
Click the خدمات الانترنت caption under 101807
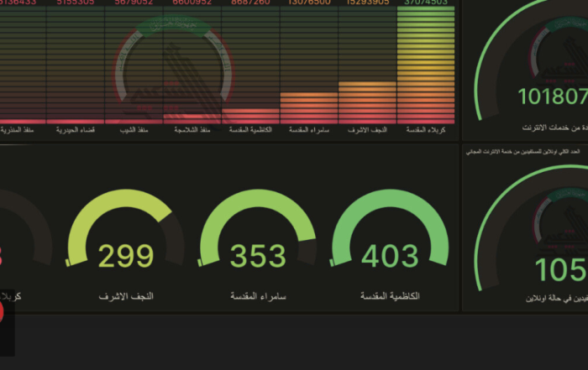555,128
